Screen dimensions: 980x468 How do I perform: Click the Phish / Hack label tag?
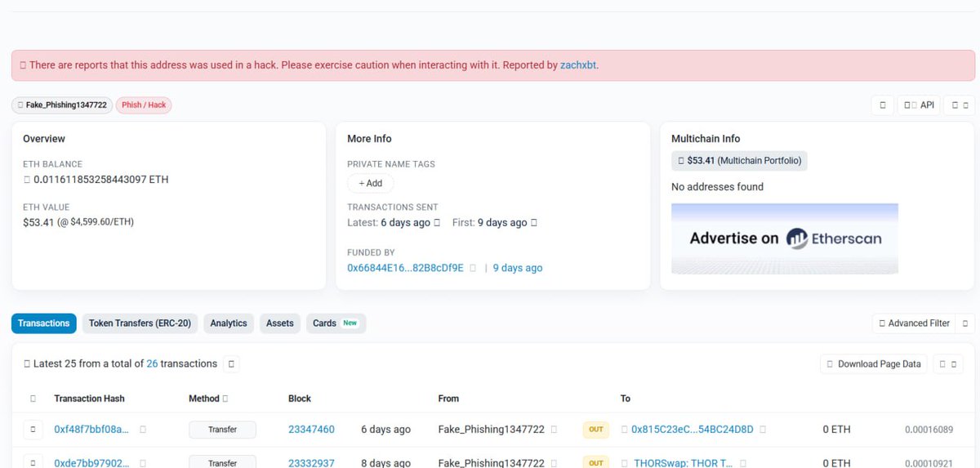coord(144,105)
